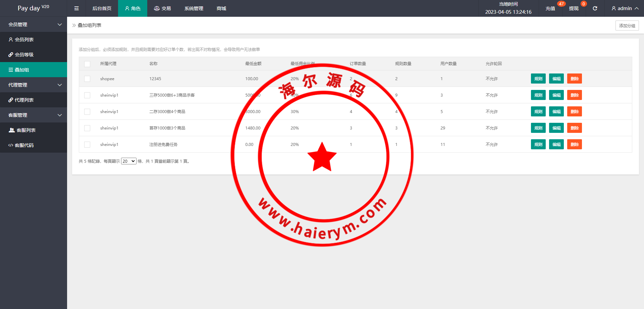
Task: Click the breadcrumb double-arrow icon
Action: 74,25
